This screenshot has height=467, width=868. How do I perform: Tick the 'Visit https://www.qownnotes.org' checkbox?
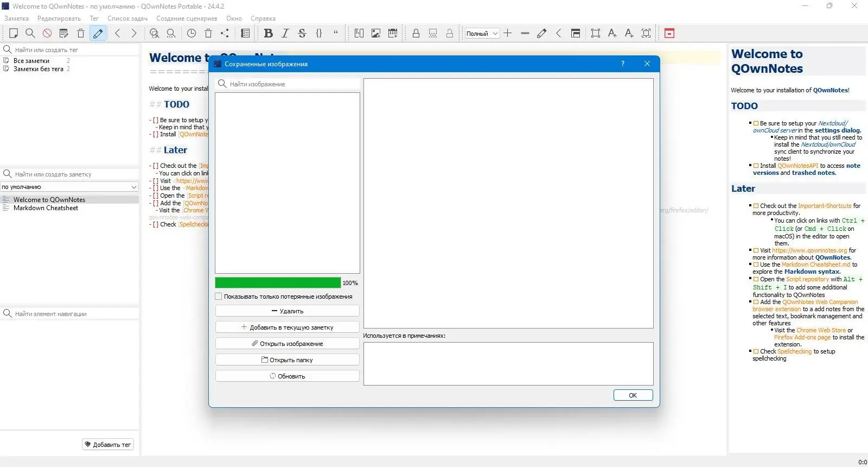756,250
